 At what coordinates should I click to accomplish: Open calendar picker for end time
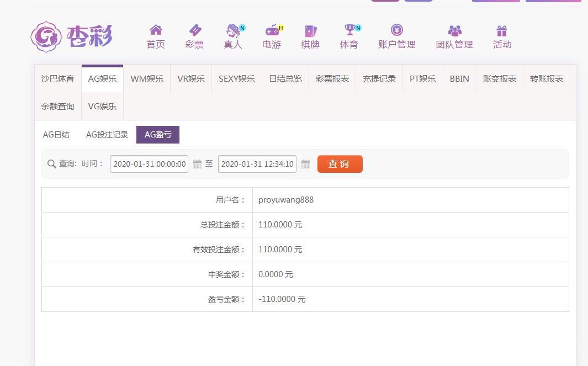click(305, 164)
